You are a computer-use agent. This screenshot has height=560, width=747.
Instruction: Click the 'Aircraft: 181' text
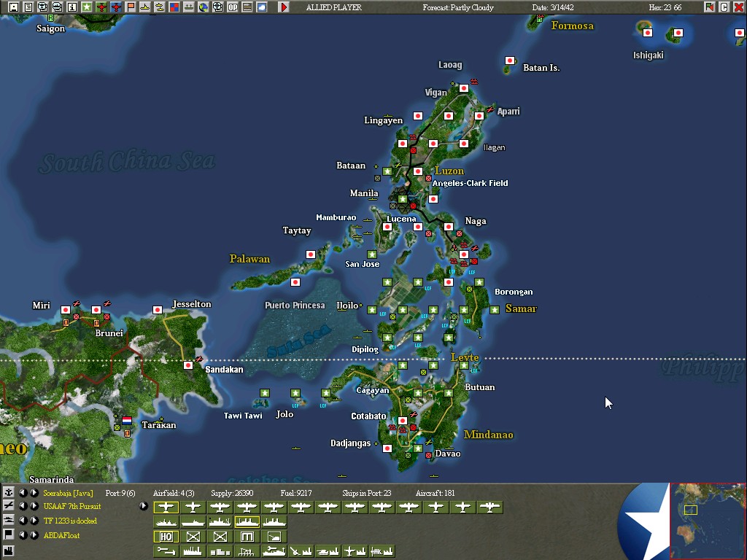[x=435, y=493]
